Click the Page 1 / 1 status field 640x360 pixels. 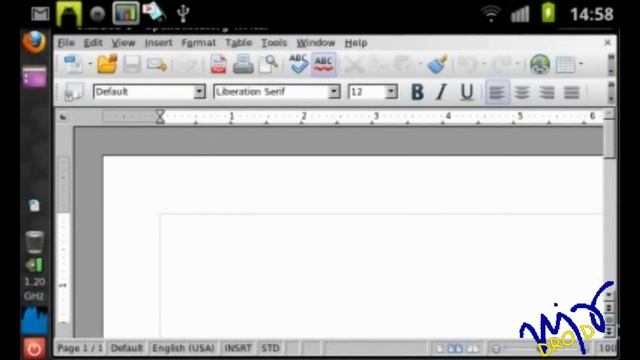point(80,348)
